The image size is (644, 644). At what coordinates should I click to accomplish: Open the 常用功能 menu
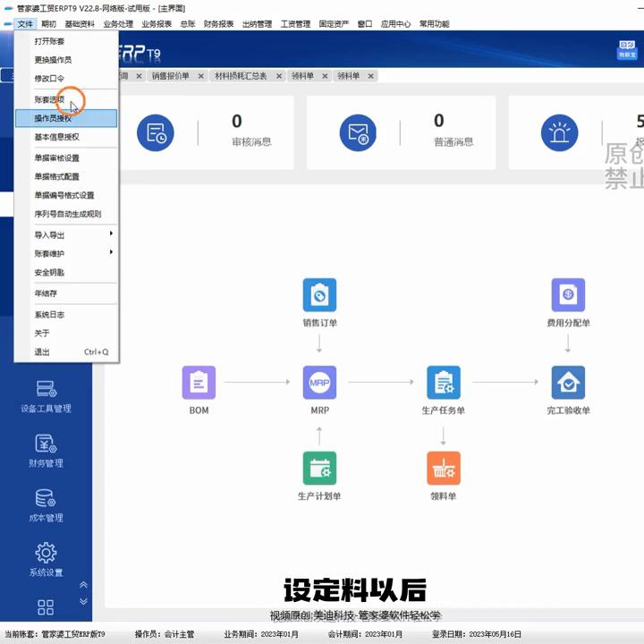(x=434, y=24)
